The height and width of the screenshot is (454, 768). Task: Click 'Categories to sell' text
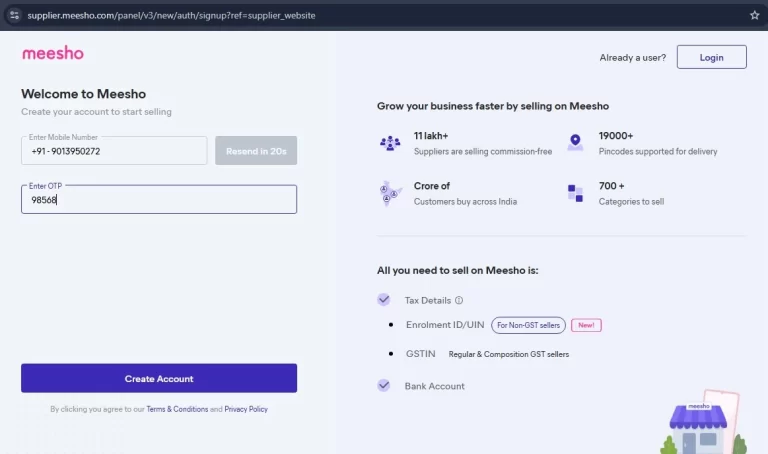(x=631, y=201)
